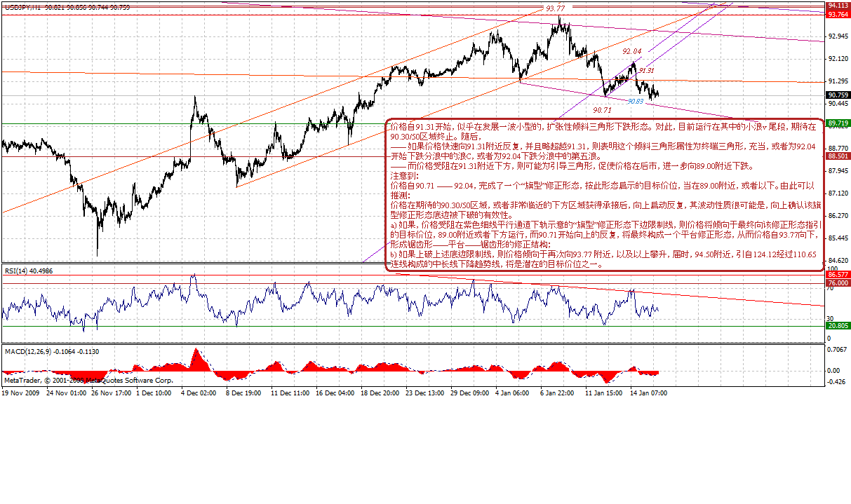The image size is (851, 504).
Task: Click the 92.945 axis price value
Action: point(839,36)
